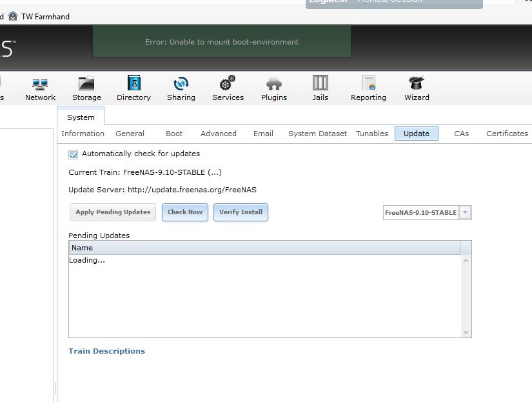Viewport: 532px width, 402px height.
Task: Open the Train Descriptions link
Action: click(x=107, y=351)
